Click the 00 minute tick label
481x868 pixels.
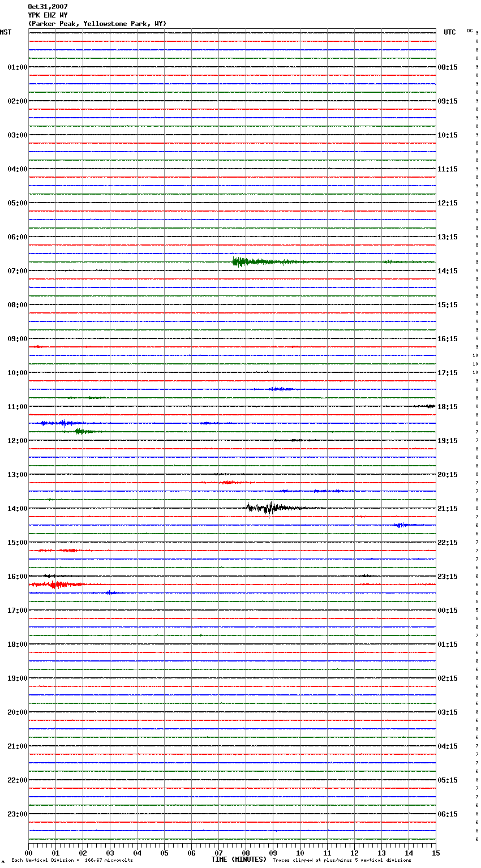(x=28, y=853)
